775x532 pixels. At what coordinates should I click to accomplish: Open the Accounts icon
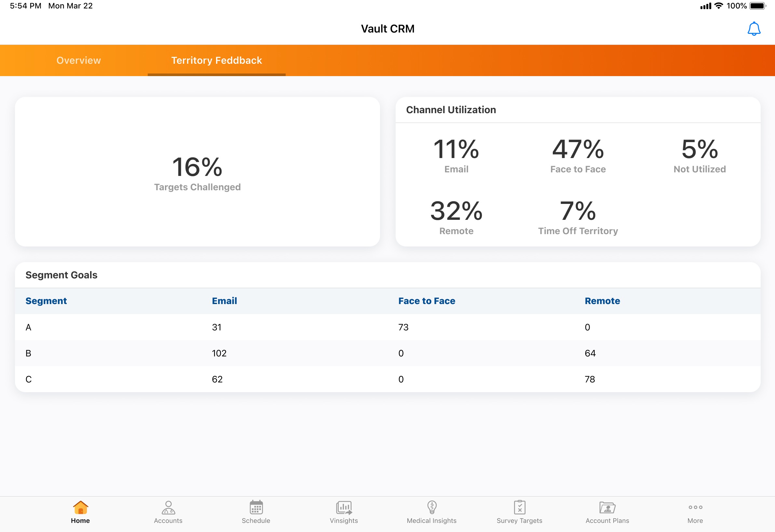tap(168, 508)
